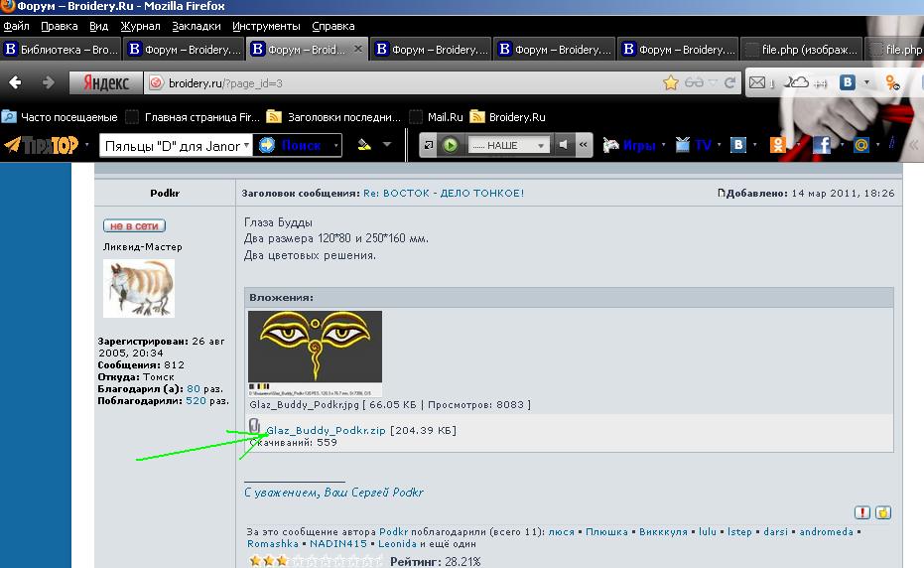Click the Odnoklassniki icon in the TipTop toolbar
The width and height of the screenshot is (924, 568).
pyautogui.click(x=778, y=145)
